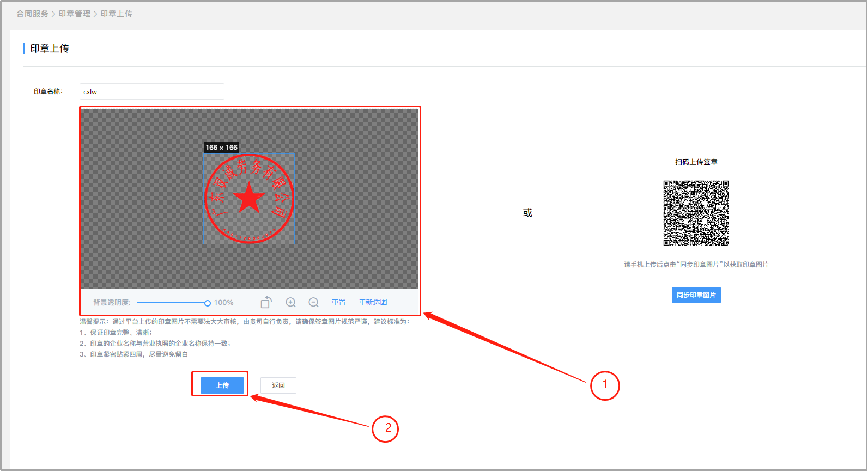Viewport: 868px width, 472px height.
Task: Zoom out of the seal image
Action: tap(314, 302)
